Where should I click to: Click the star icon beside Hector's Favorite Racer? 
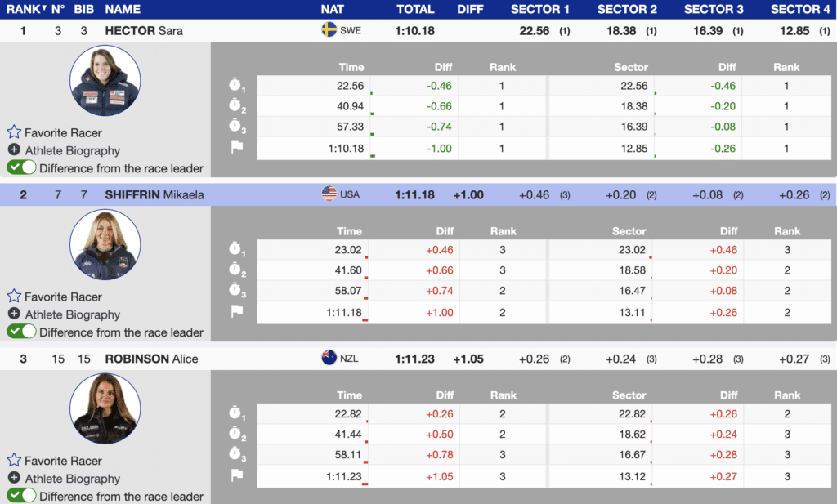[x=14, y=132]
